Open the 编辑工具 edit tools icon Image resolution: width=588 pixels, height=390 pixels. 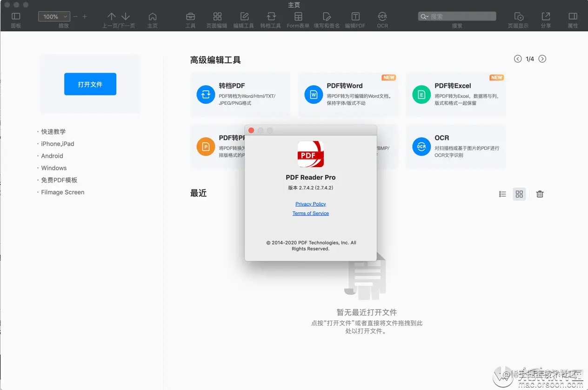coord(244,16)
